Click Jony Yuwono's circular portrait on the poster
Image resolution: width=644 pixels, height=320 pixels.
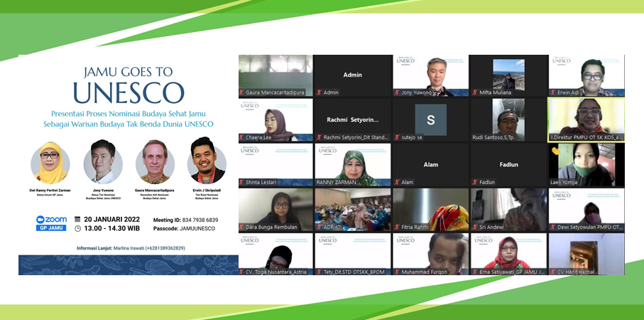point(103,162)
